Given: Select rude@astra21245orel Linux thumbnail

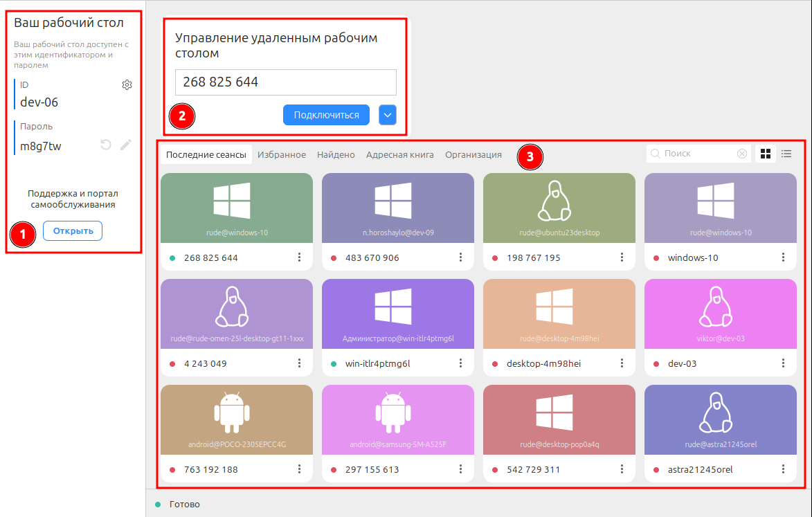Looking at the screenshot, I should pos(721,419).
